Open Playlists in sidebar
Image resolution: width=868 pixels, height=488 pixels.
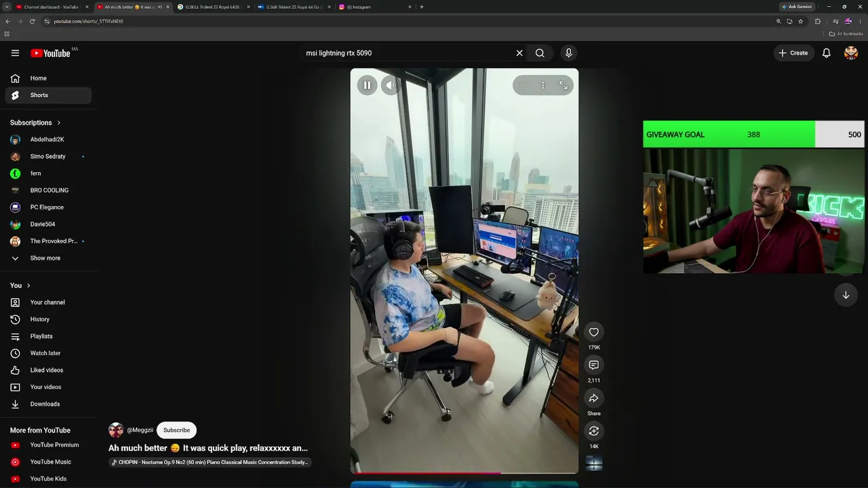click(48, 336)
